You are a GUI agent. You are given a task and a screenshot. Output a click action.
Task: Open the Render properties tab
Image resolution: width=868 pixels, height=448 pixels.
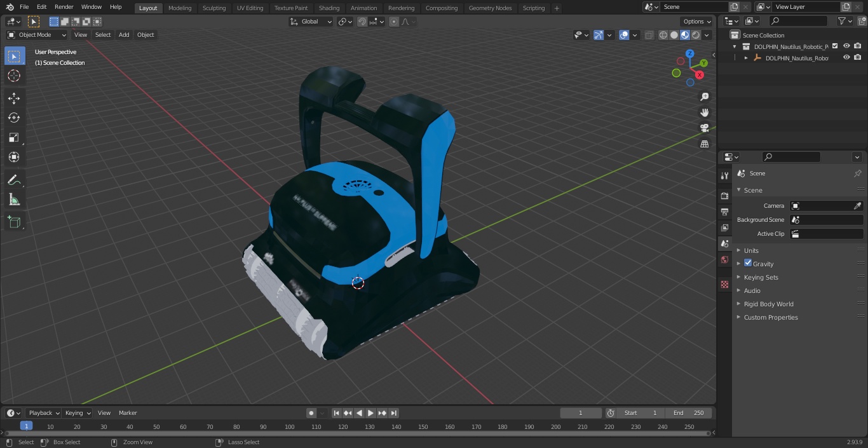[724, 196]
